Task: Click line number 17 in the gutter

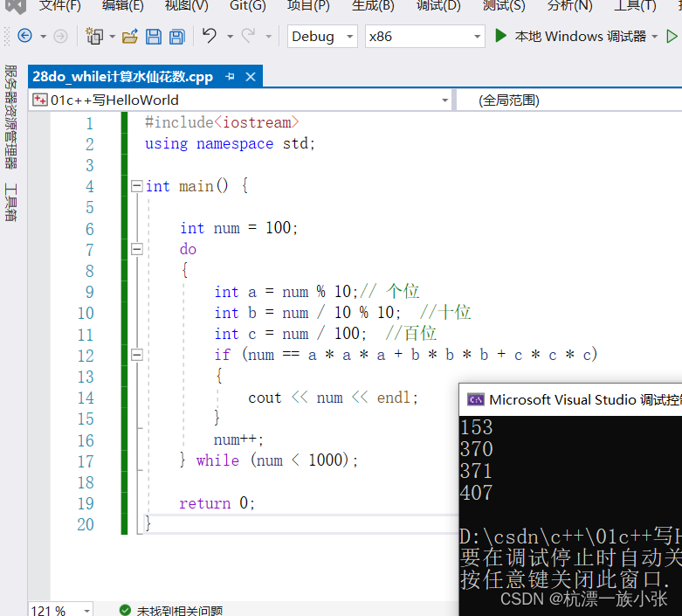Action: [86, 461]
